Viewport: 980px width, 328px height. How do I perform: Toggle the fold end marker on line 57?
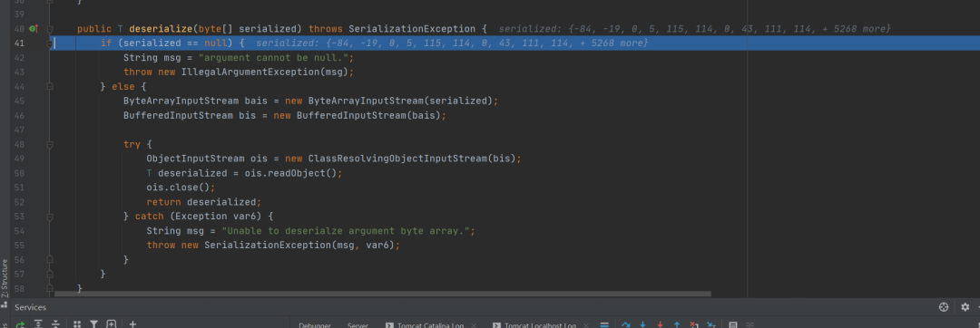point(50,274)
